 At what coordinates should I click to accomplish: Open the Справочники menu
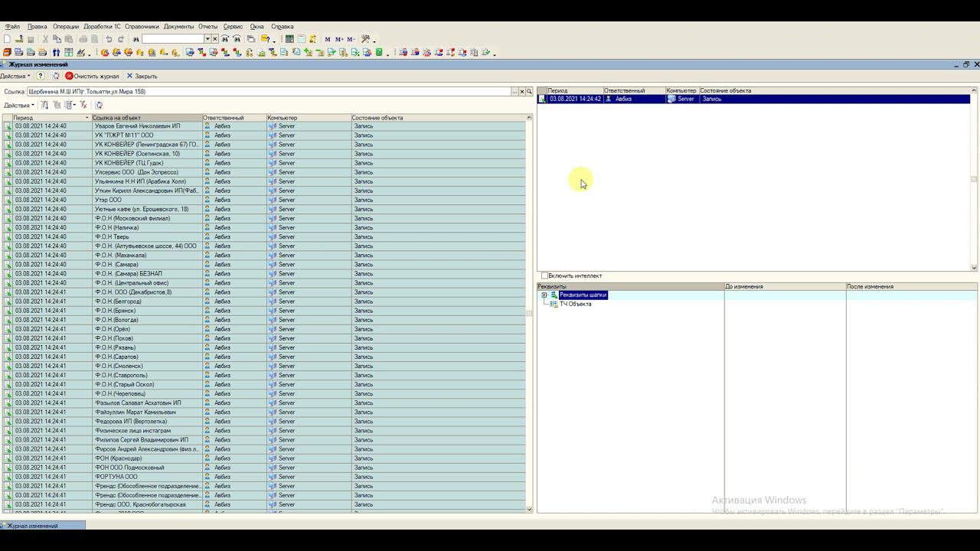pos(142,27)
